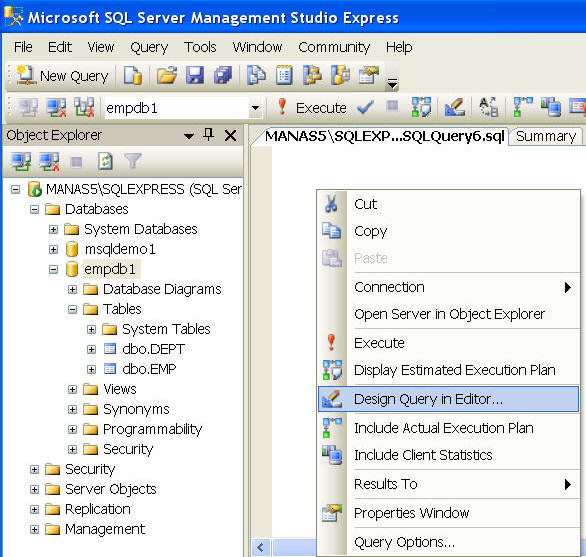Click the Specify Values for Template Parameters icon
Screen dimensions: 586x557
[488, 108]
